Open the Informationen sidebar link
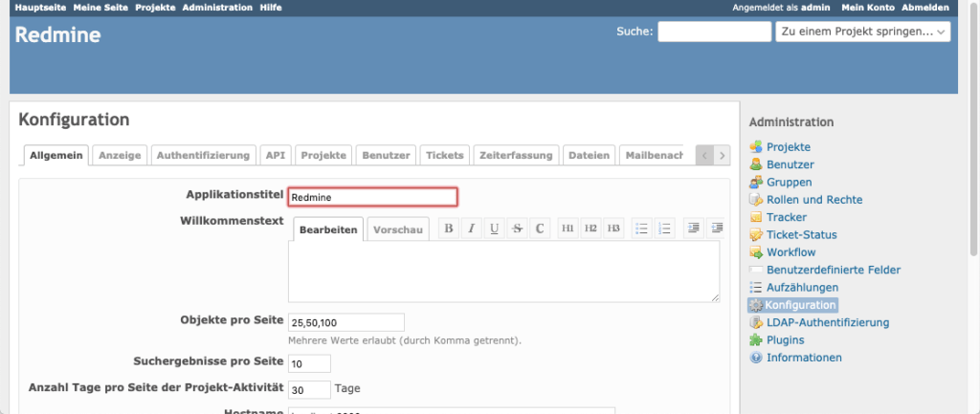The height and width of the screenshot is (414, 980). [804, 358]
